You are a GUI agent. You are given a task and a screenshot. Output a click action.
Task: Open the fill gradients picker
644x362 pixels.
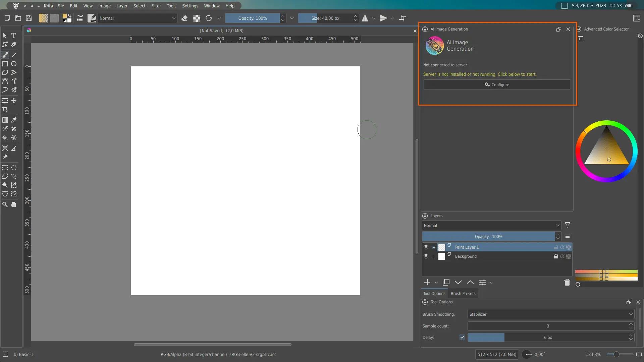[44, 18]
